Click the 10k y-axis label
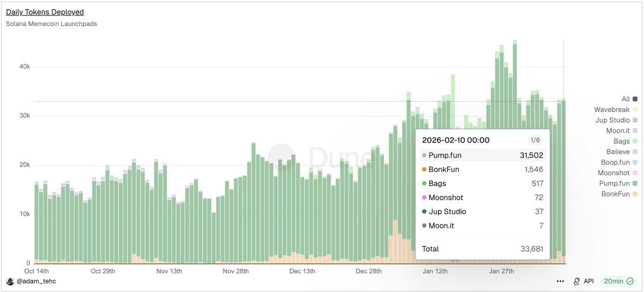 pos(25,214)
